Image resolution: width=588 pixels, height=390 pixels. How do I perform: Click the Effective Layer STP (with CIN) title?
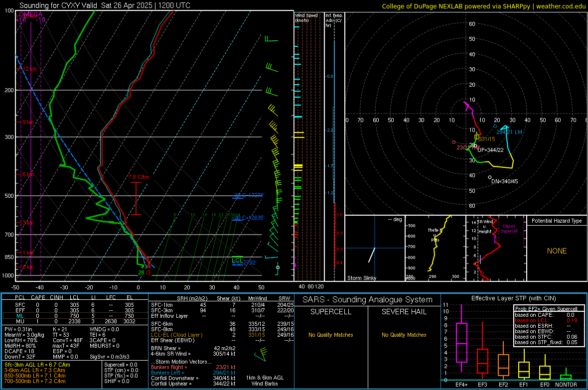point(513,298)
